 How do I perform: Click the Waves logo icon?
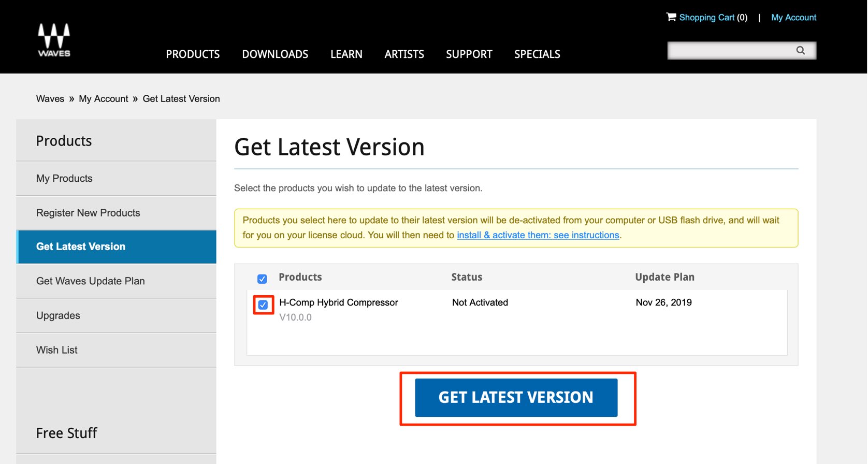click(x=54, y=40)
